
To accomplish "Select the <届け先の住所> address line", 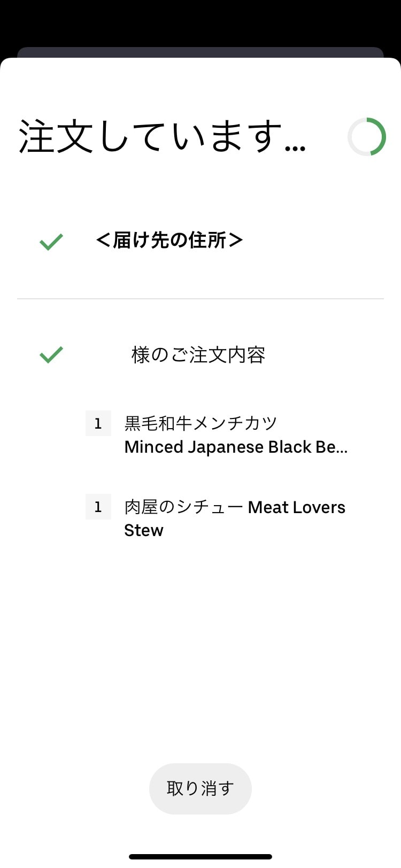I will tap(169, 241).
